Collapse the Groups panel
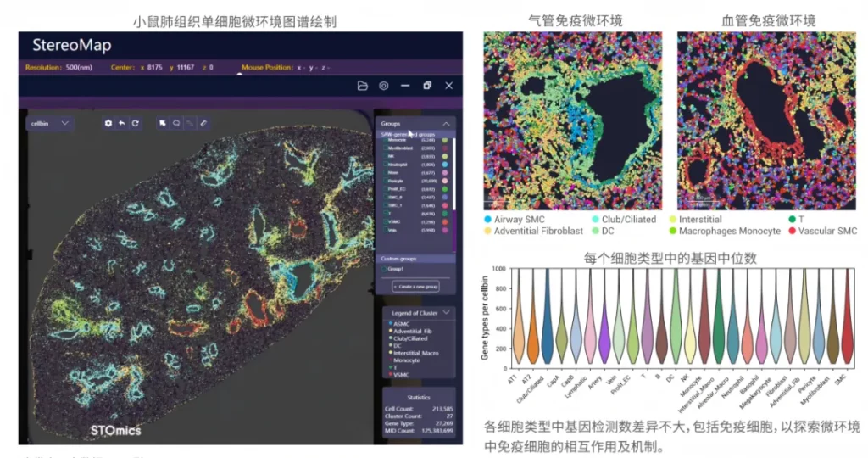 pos(448,124)
